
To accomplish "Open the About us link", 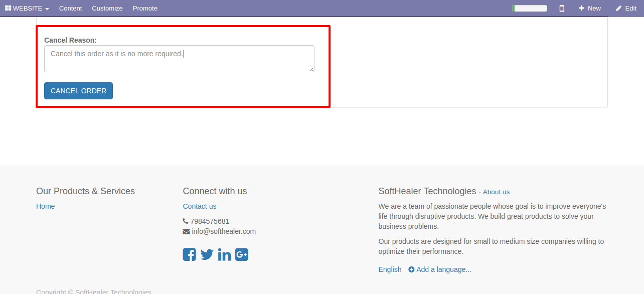I will pos(496,192).
